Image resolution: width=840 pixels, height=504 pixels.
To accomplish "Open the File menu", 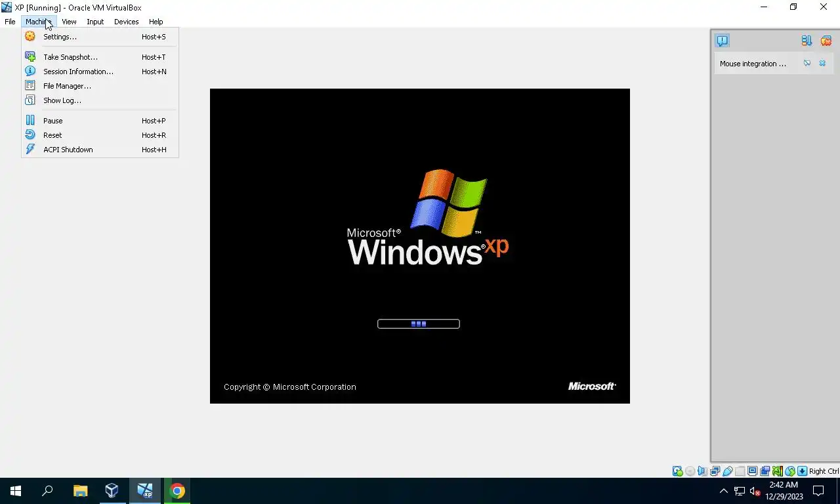I will [10, 22].
